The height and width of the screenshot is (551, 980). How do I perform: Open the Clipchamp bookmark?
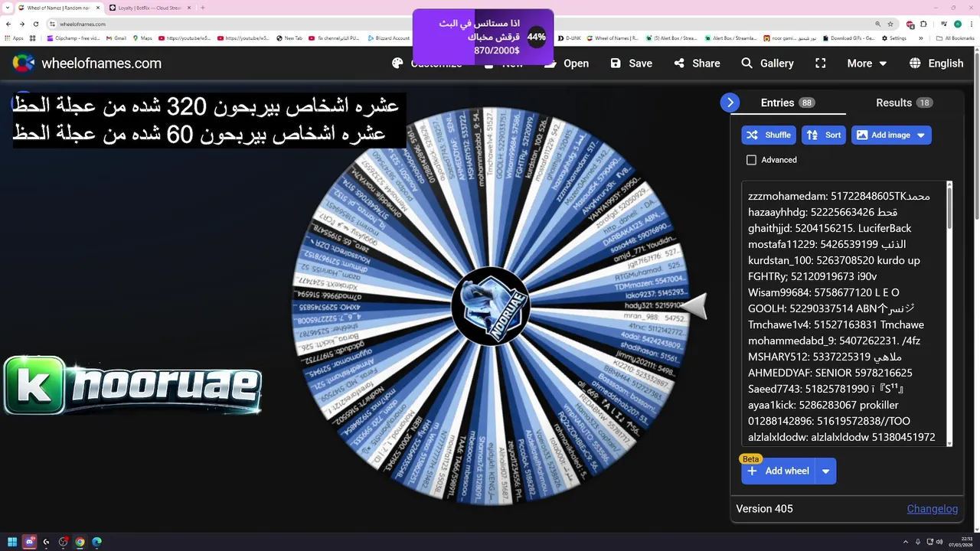click(73, 38)
